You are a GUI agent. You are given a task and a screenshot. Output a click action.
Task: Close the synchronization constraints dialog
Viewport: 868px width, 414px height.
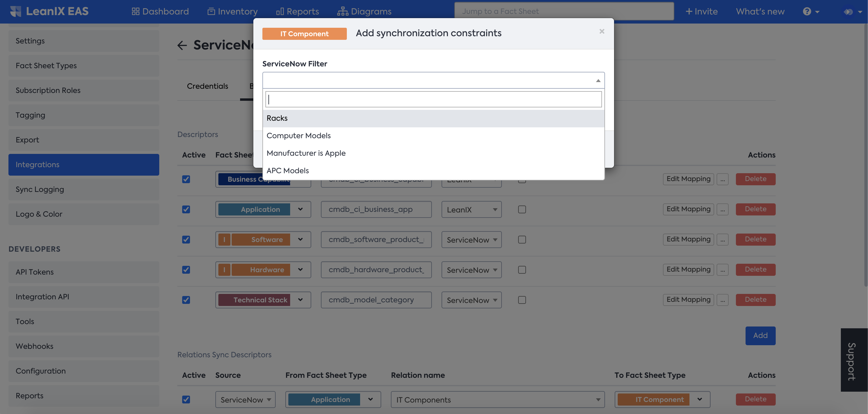coord(602,31)
